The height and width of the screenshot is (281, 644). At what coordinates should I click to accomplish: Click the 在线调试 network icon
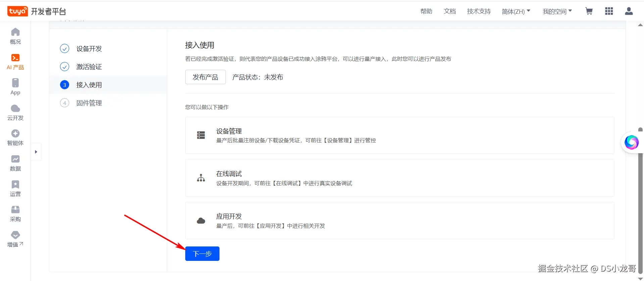pos(201,178)
